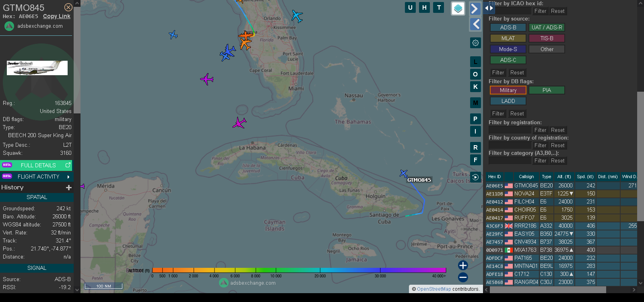Reset the DB flags filter

tap(517, 113)
